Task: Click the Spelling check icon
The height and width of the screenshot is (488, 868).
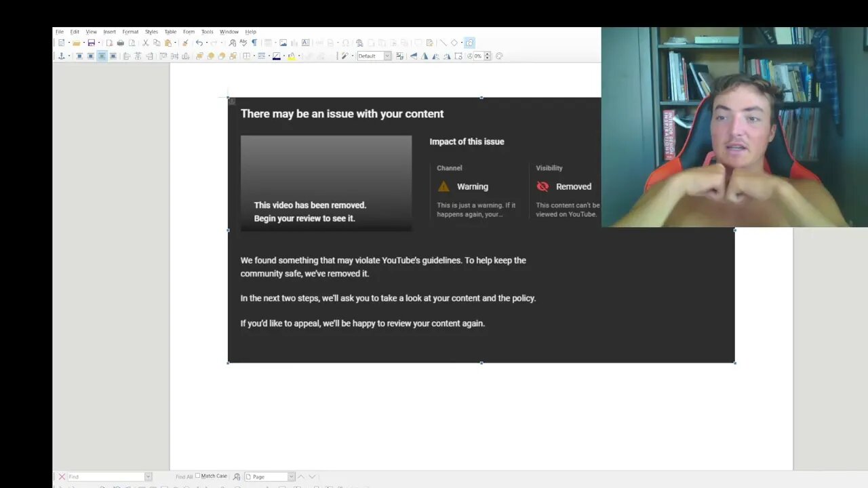Action: [x=243, y=43]
